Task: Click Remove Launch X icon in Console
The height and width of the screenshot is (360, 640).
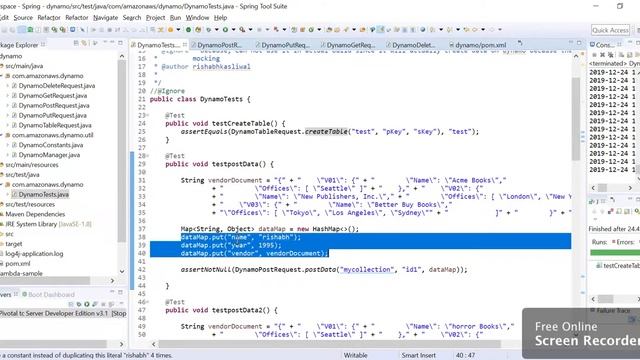Action: [602, 55]
